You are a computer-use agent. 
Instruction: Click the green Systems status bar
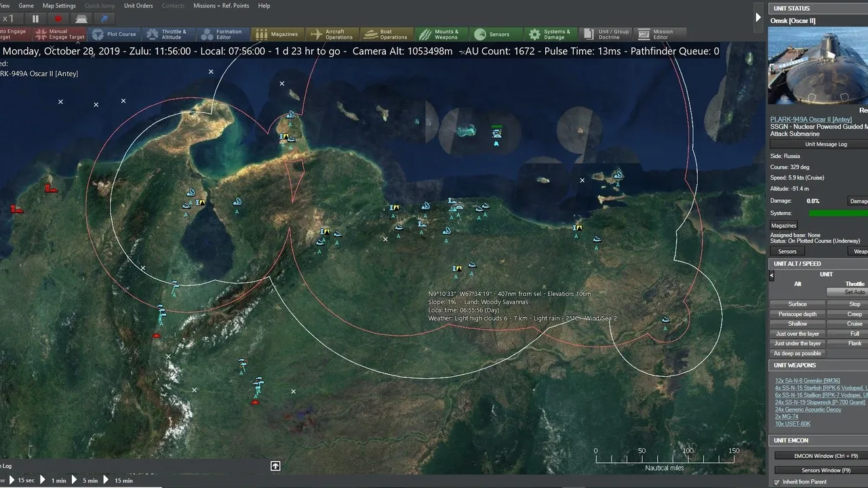(x=838, y=213)
